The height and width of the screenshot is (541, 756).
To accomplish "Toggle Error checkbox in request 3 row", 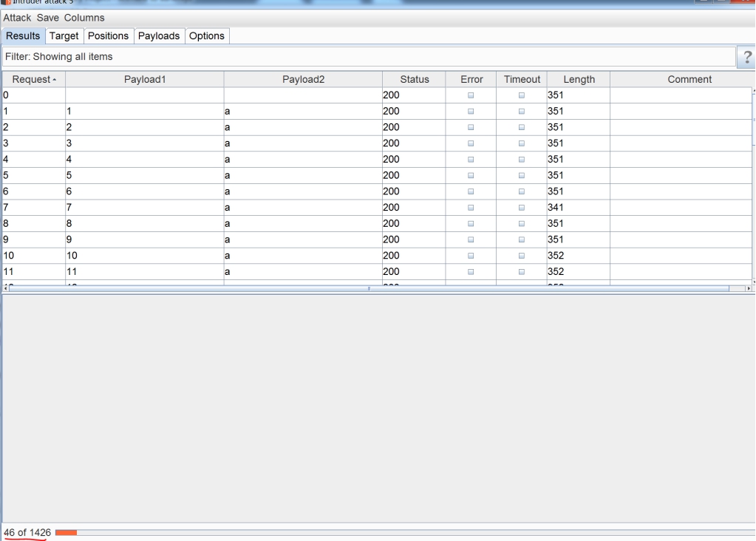I will click(471, 143).
